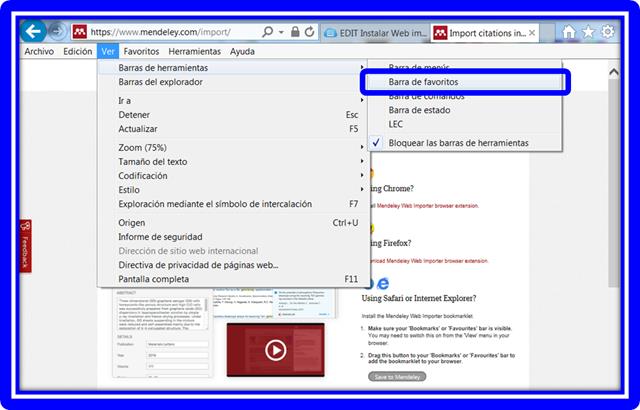Choose Informe de seguridad entry
The height and width of the screenshot is (410, 640).
point(233,237)
